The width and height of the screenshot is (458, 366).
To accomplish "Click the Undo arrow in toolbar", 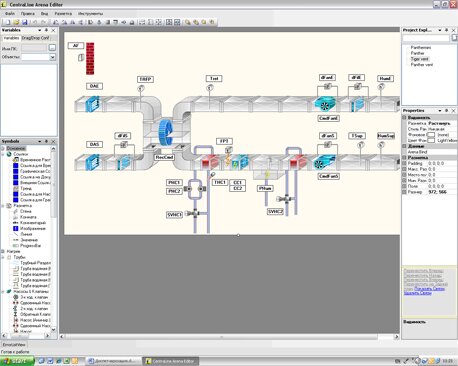I will tap(34, 22).
